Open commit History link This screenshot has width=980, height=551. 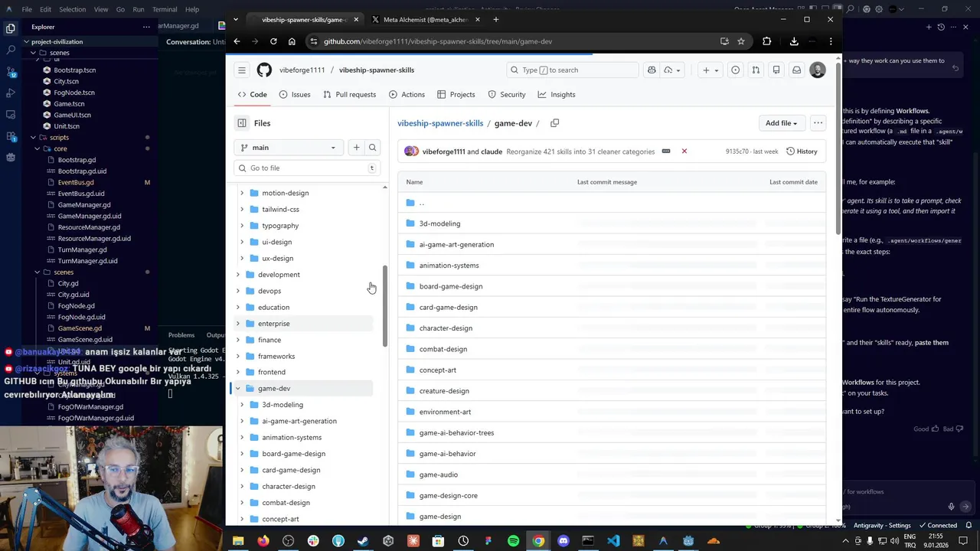coord(802,152)
